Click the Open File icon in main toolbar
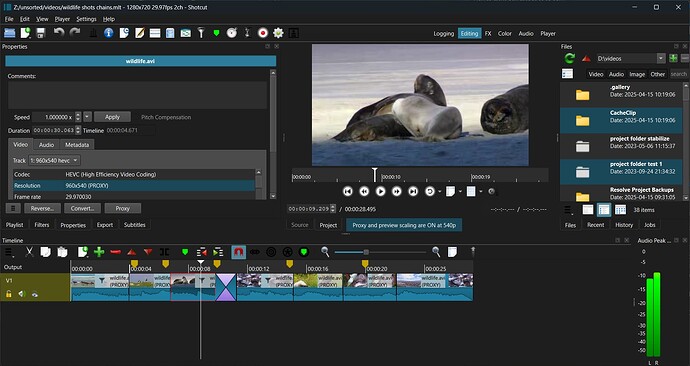Screen dimensions: 690x366 click(x=10, y=33)
